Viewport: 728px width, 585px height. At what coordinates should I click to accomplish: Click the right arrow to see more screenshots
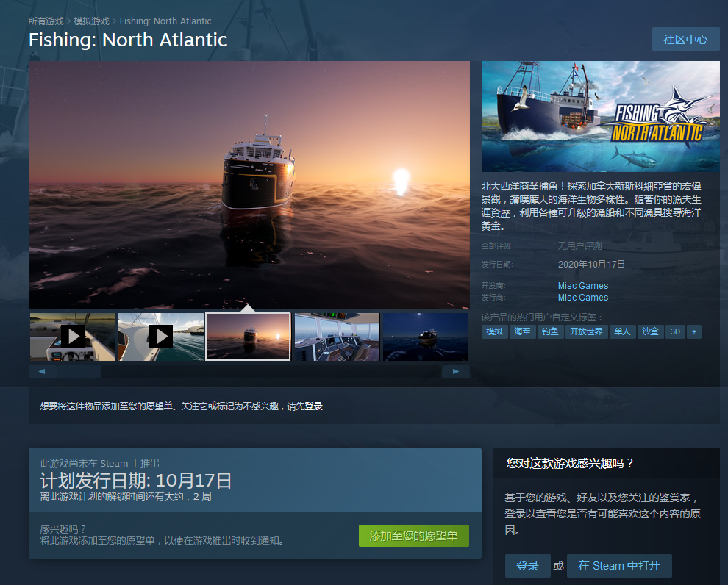[x=456, y=372]
